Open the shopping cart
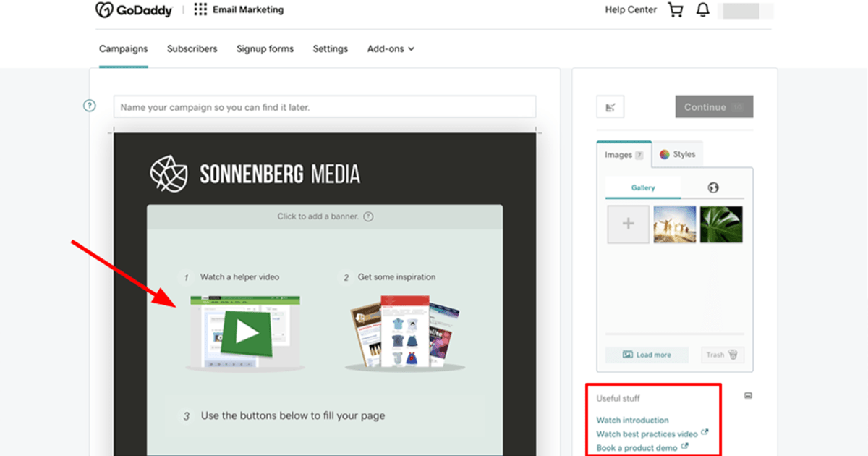Viewport: 868px width, 456px height. 676,10
